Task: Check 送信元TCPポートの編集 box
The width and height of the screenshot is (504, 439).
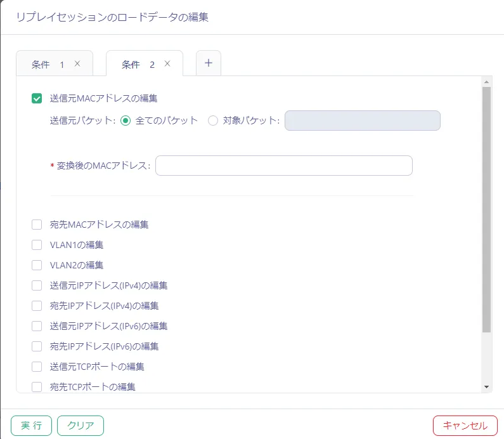Action: tap(37, 366)
